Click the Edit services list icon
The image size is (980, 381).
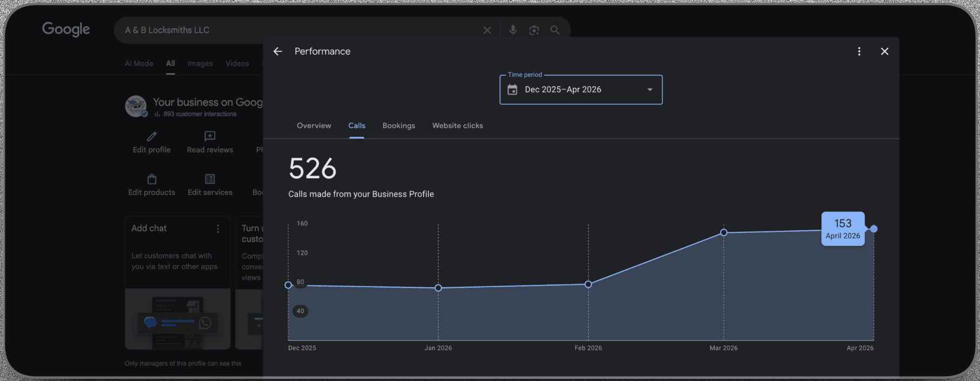coord(210,179)
